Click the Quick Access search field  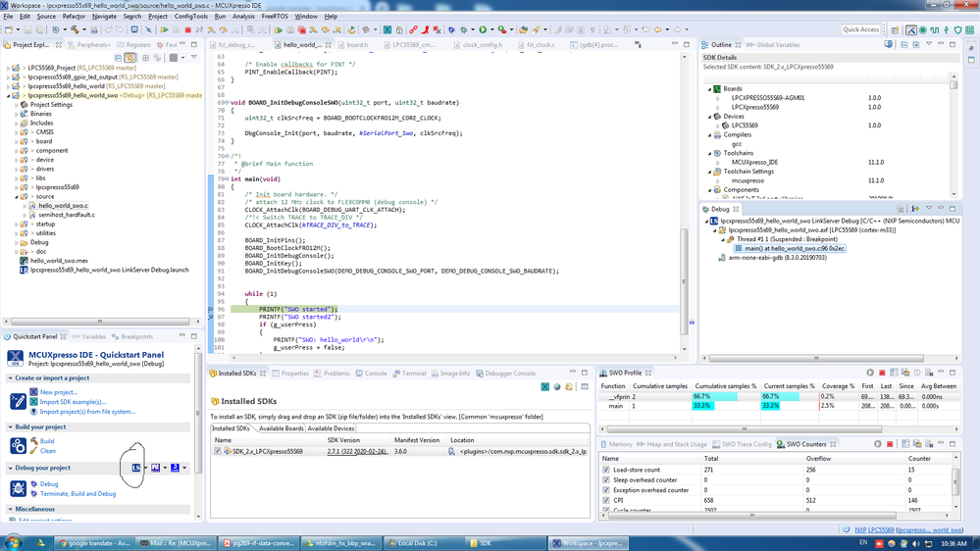click(x=861, y=29)
